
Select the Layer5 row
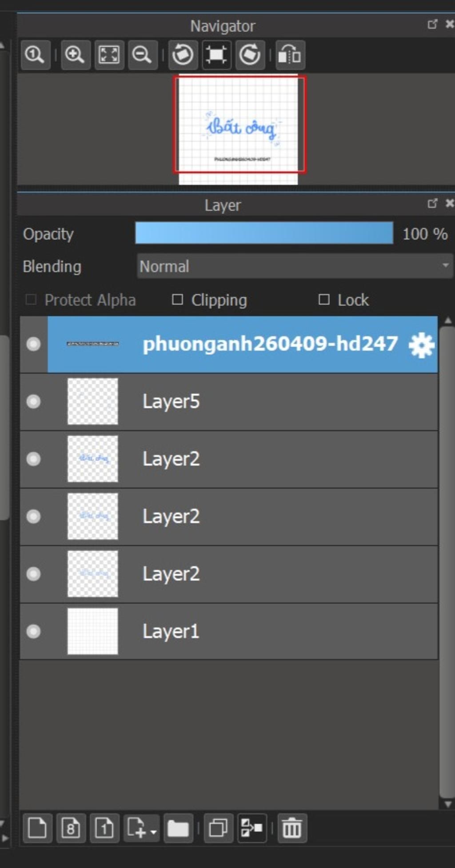[229, 402]
